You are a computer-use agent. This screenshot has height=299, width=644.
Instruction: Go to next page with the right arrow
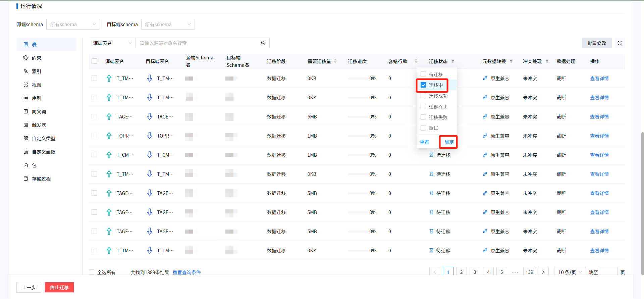point(543,272)
